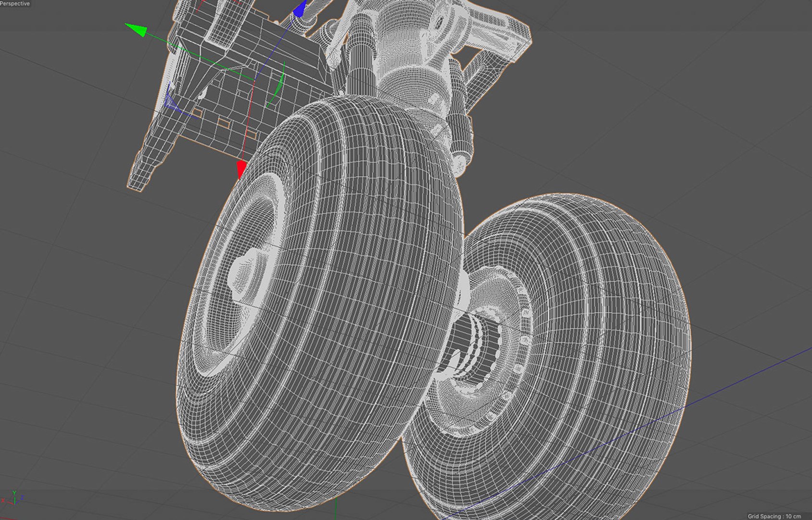Click the blue plane handle on the gizmo

pyautogui.click(x=171, y=103)
